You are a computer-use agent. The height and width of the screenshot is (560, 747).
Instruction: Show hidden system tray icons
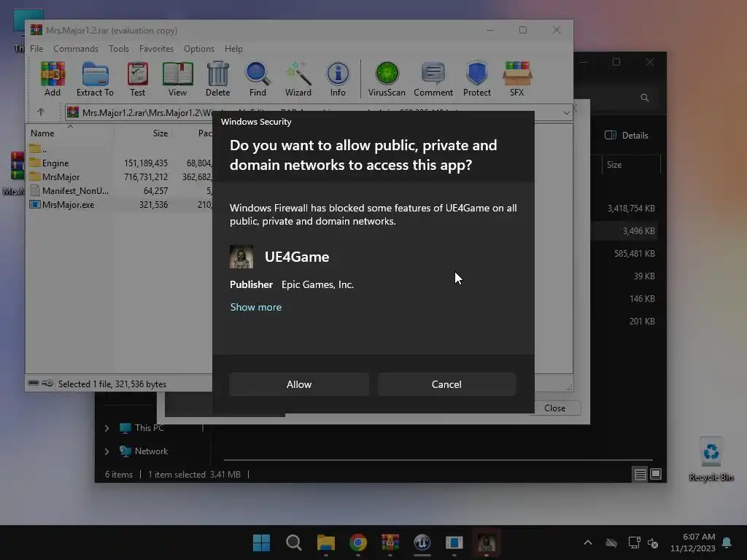[588, 542]
